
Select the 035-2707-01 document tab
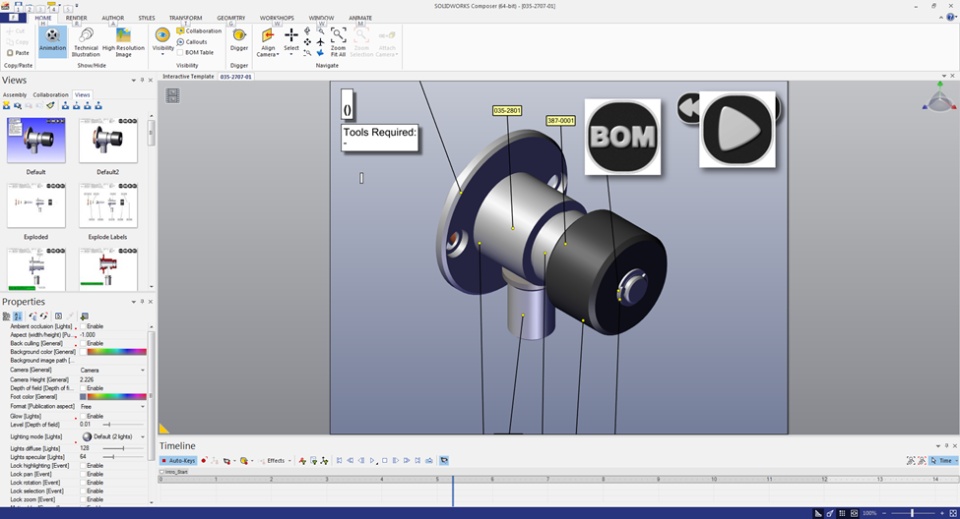(236, 77)
